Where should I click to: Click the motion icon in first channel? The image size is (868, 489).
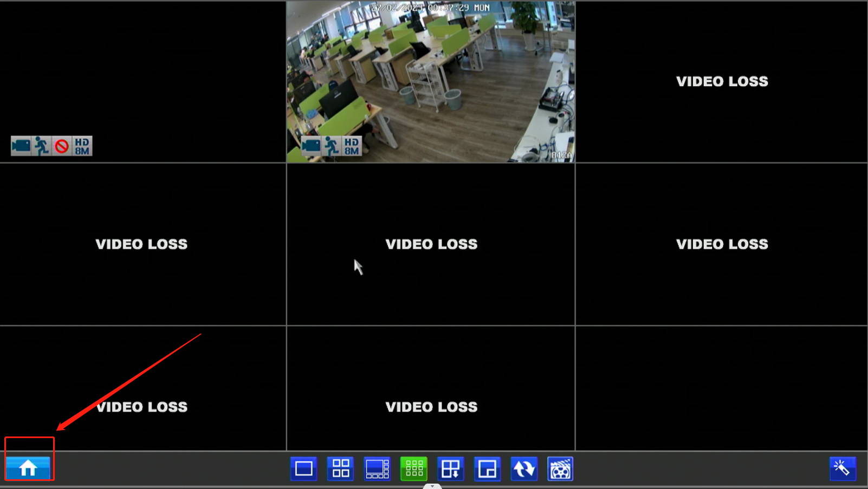coord(42,146)
